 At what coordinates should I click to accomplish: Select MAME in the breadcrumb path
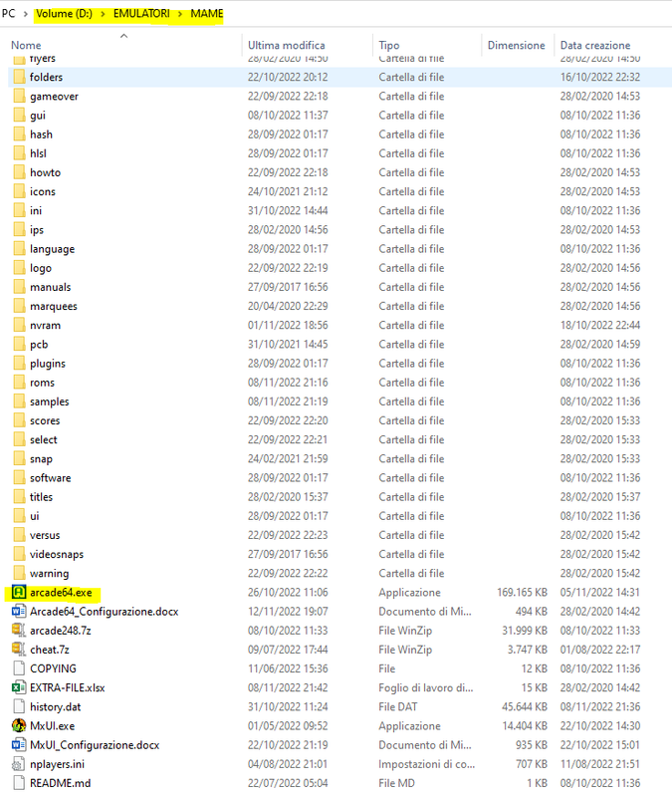(x=207, y=14)
